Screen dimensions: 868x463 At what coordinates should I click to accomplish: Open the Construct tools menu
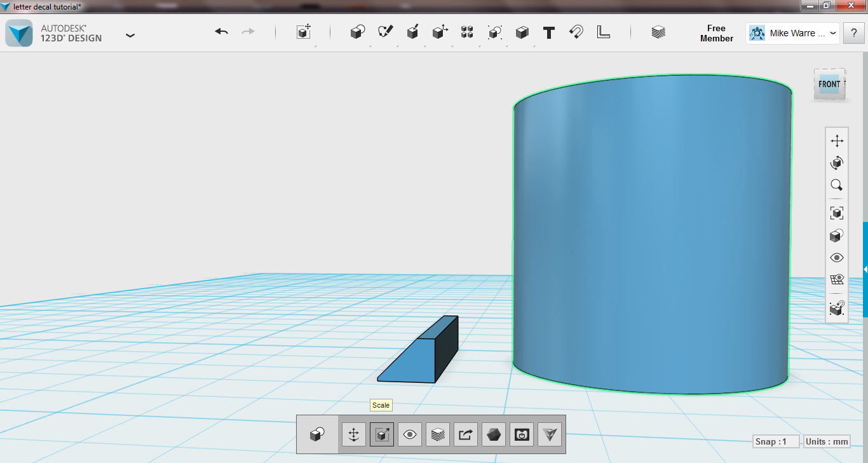pyautogui.click(x=412, y=32)
